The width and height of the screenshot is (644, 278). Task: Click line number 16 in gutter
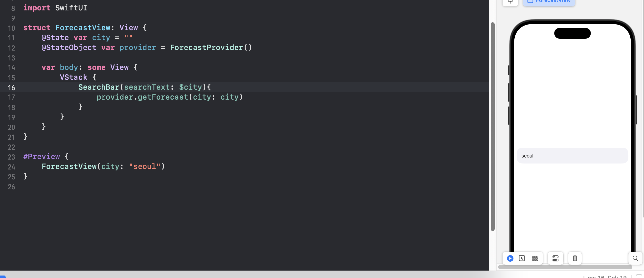click(11, 88)
